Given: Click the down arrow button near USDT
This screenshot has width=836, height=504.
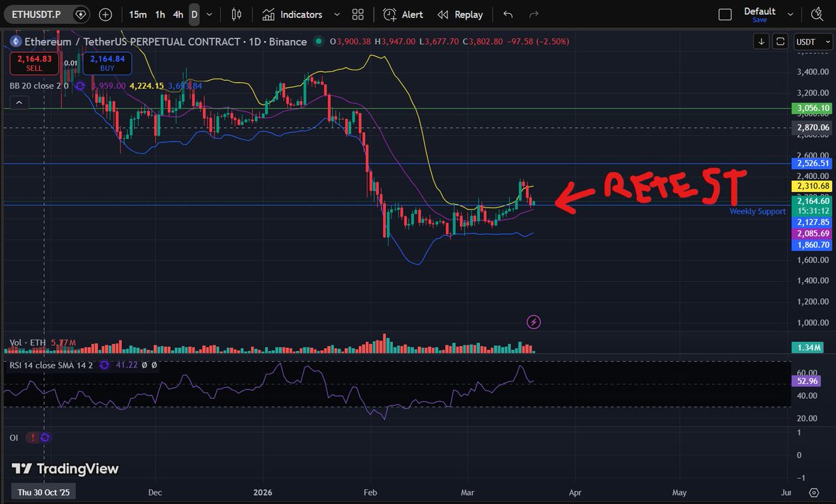Looking at the screenshot, I should [761, 42].
